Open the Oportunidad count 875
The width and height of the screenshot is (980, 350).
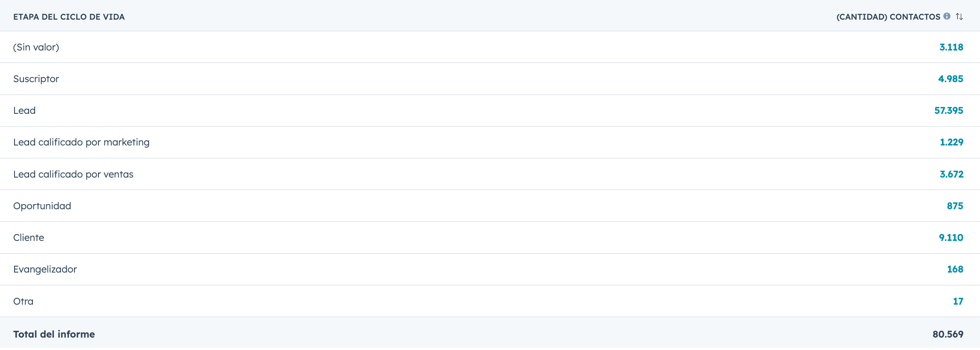click(955, 206)
